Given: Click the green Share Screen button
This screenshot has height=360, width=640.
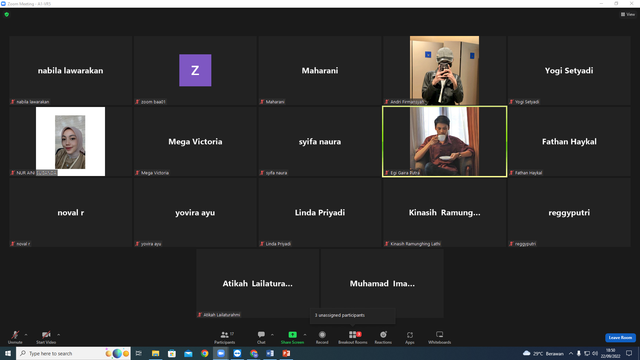Looking at the screenshot, I should 292,337.
